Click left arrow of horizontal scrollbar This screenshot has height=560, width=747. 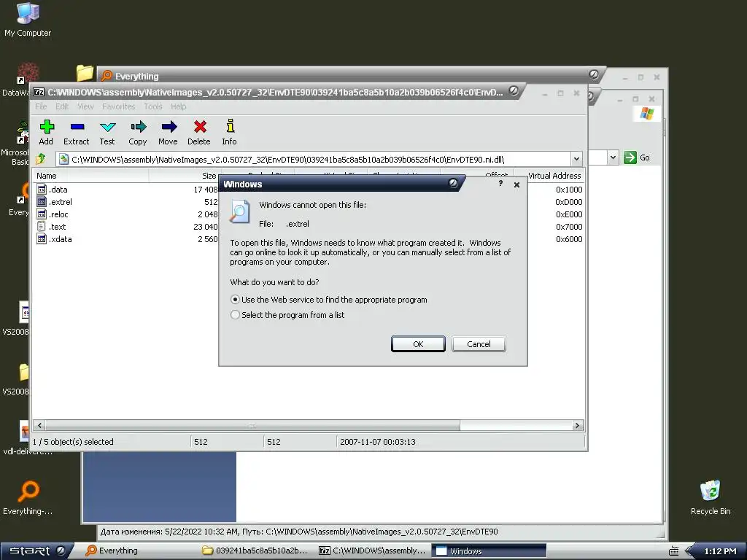tap(39, 425)
